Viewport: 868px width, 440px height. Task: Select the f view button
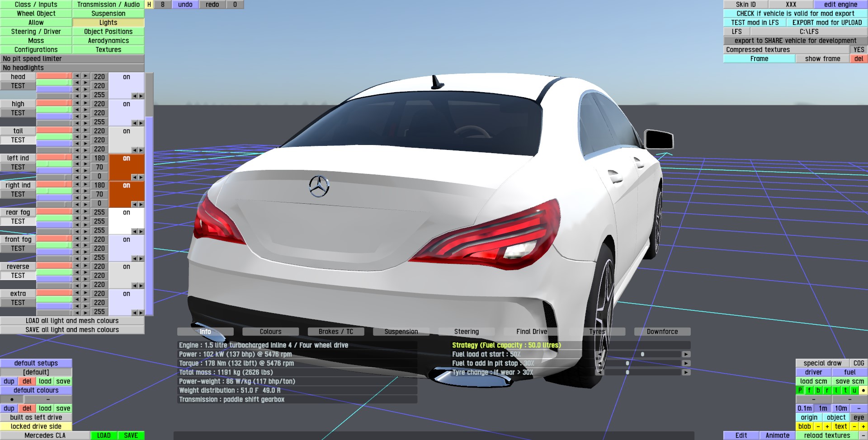click(x=809, y=390)
